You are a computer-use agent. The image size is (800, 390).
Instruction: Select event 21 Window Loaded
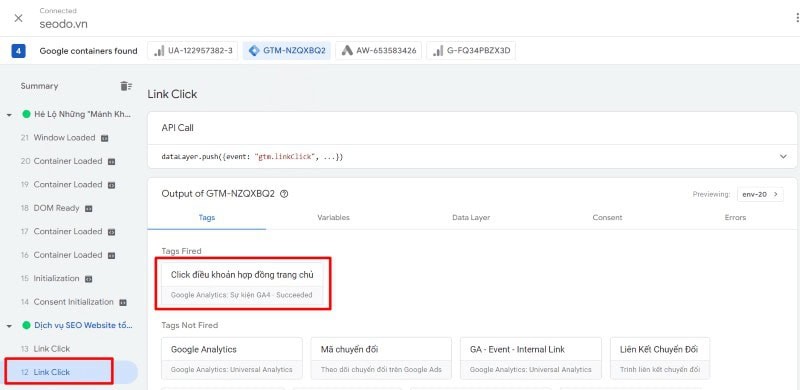[x=58, y=138]
